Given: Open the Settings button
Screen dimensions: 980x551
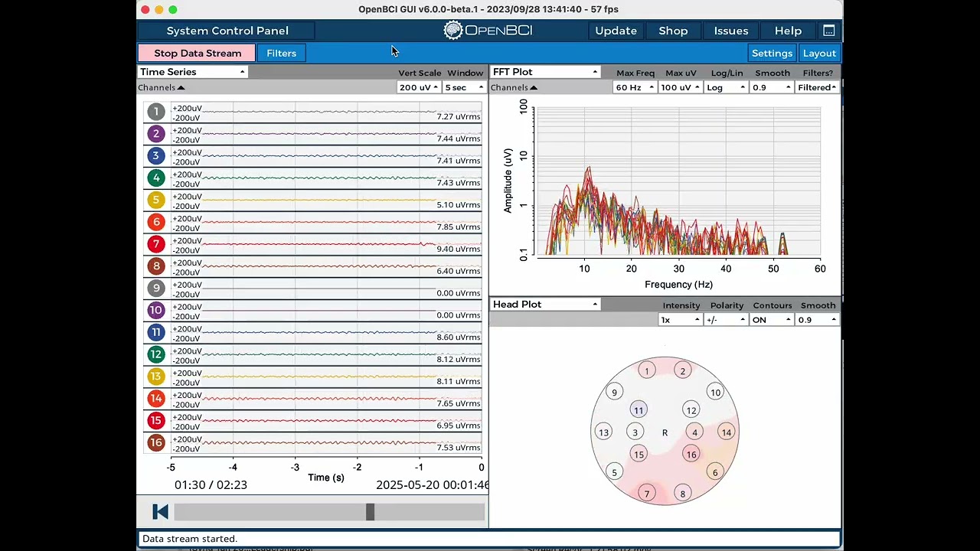Looking at the screenshot, I should (x=772, y=53).
